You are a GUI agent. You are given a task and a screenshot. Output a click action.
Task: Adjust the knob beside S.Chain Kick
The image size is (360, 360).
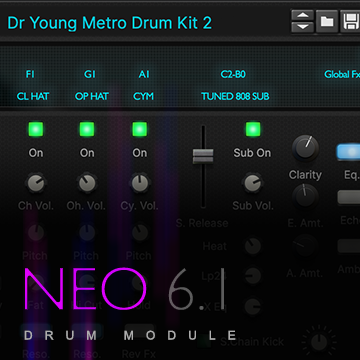[x=318, y=342]
